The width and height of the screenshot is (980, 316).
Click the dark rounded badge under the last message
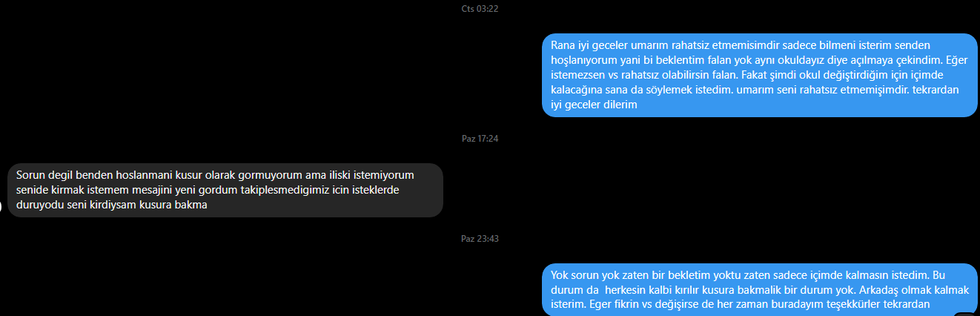[x=967, y=314]
